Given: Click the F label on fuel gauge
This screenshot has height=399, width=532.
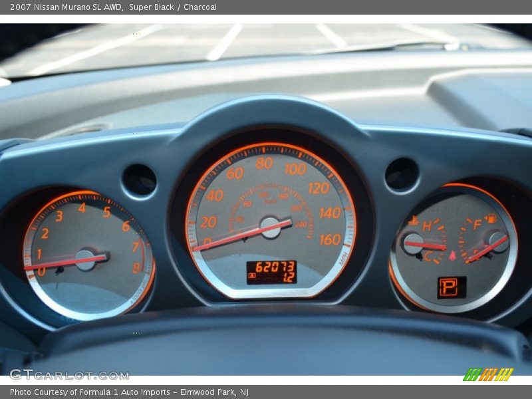Looking at the screenshot, I should 477,224.
